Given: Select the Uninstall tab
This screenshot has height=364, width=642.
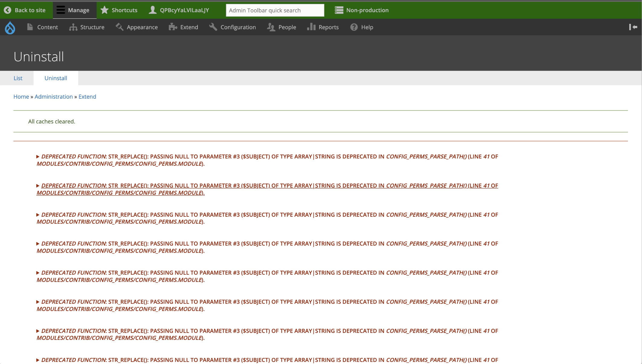Looking at the screenshot, I should (56, 78).
